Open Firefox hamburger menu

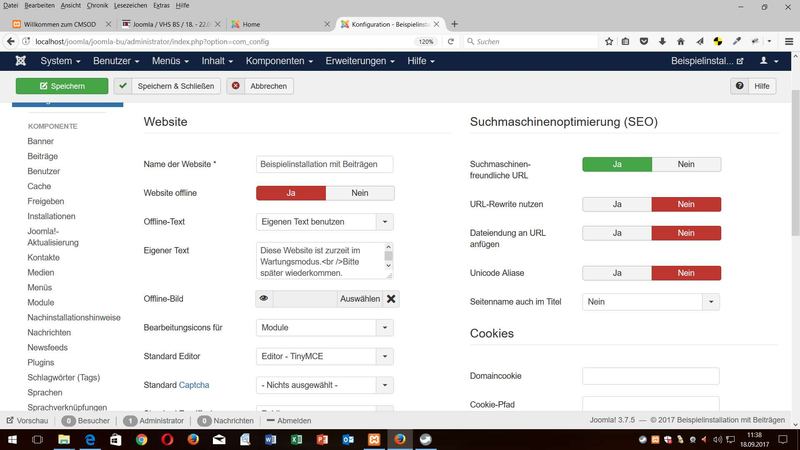(789, 41)
